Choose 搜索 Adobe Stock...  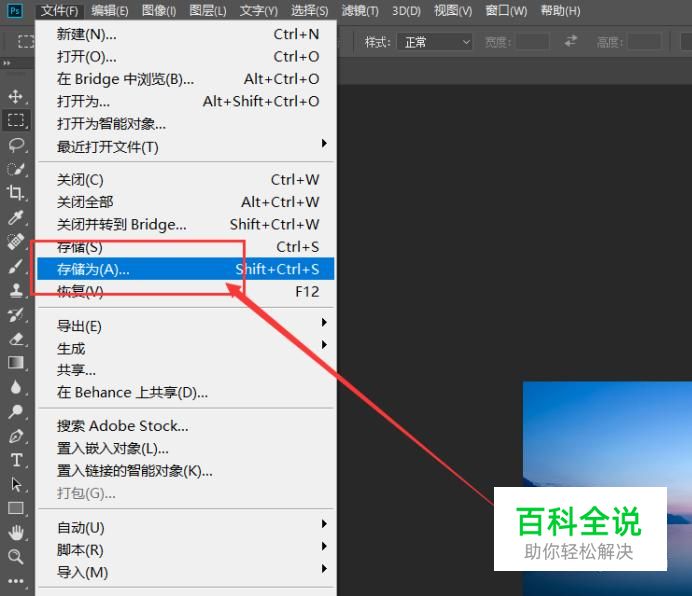185,426
